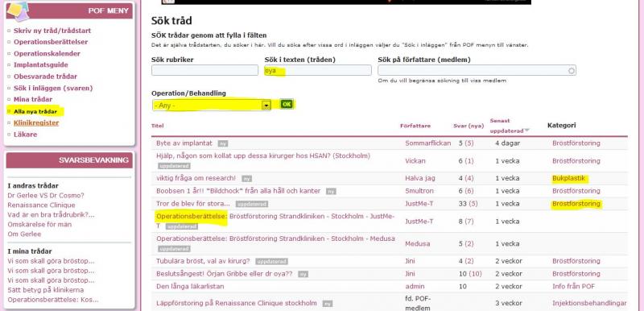The image size is (644, 311).
Task: Open 'Dr Gerlee VS Dr Cosmo?' watched thread
Action: (x=46, y=195)
